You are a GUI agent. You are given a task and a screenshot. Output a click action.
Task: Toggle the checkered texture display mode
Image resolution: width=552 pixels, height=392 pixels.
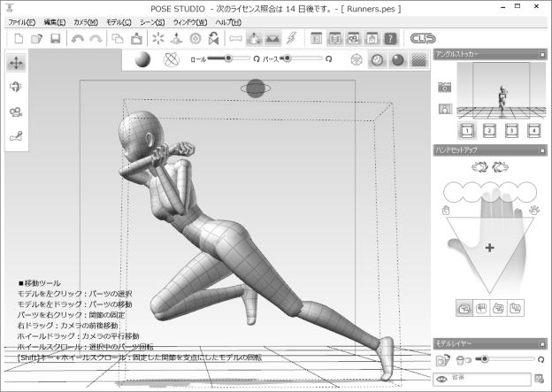pyautogui.click(x=418, y=59)
